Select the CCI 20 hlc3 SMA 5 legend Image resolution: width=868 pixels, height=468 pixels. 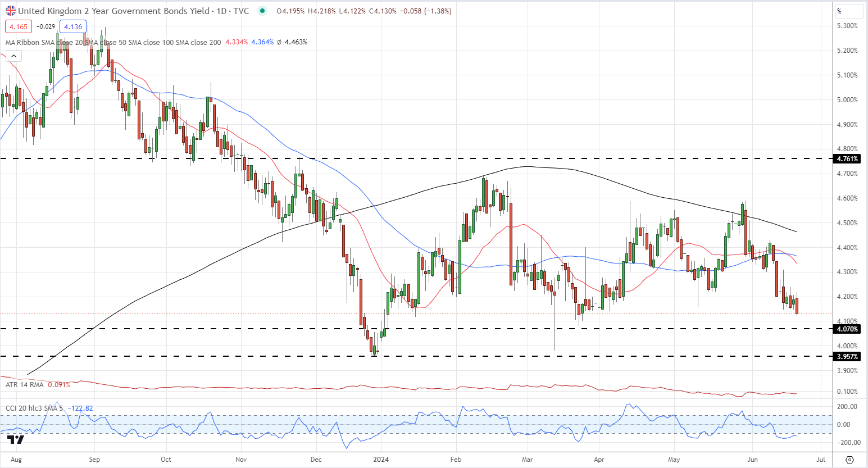35,408
